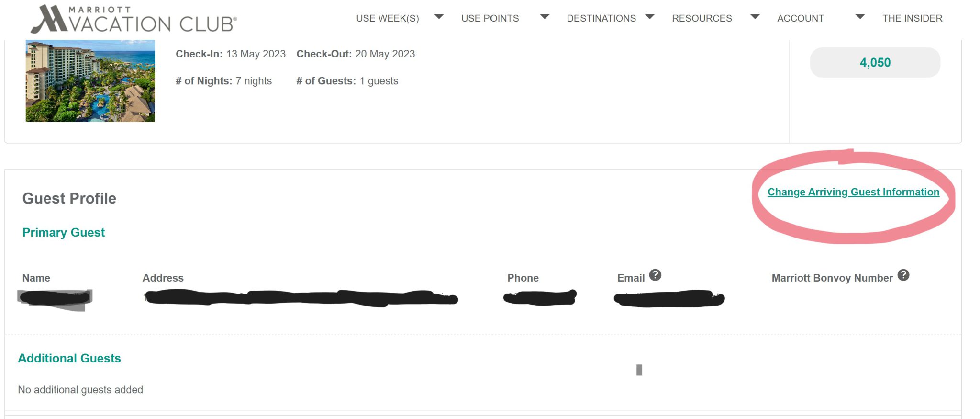This screenshot has width=980, height=419.
Task: Open the Use Points menu
Action: pos(490,18)
